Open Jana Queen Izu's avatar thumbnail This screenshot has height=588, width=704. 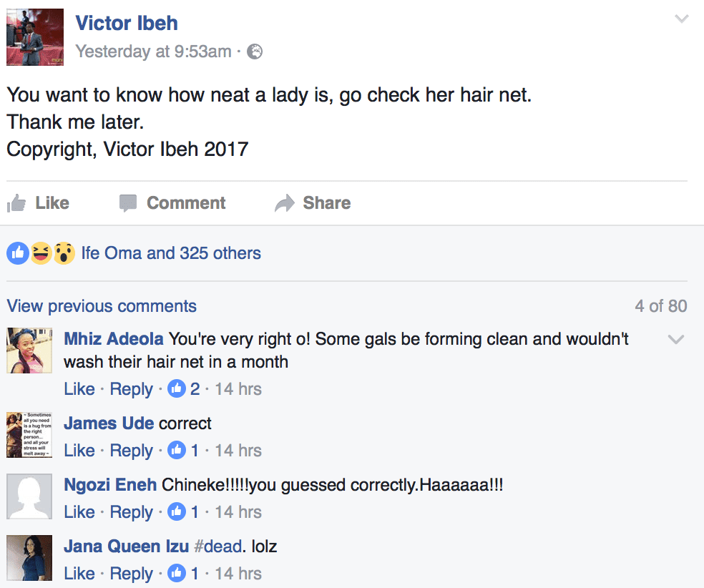point(29,558)
